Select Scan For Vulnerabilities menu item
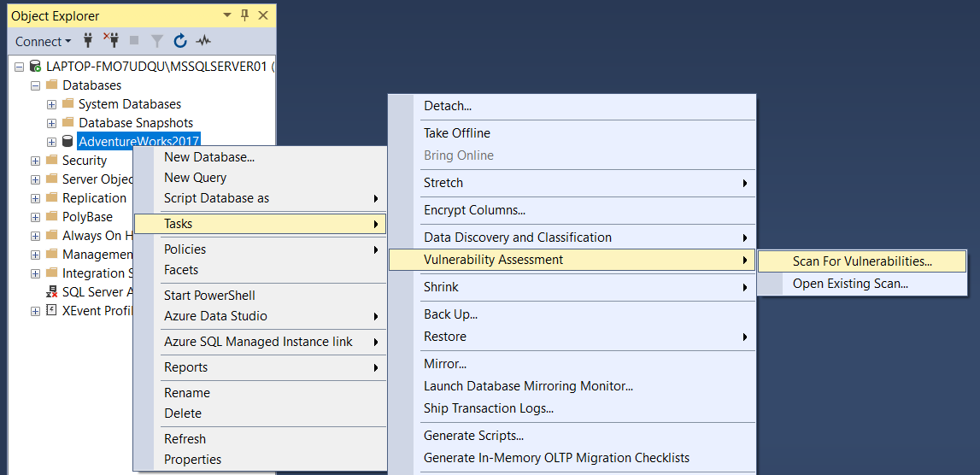Image resolution: width=980 pixels, height=475 pixels. [862, 261]
